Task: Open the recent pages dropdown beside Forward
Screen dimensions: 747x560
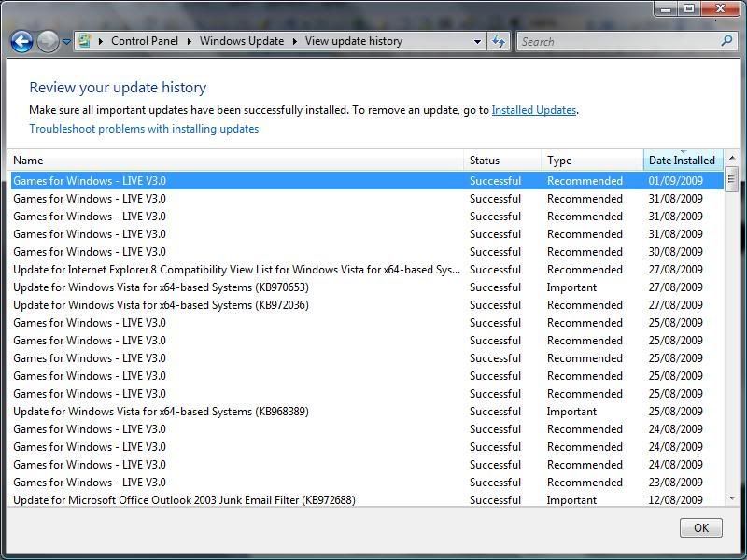Action: coord(66,42)
